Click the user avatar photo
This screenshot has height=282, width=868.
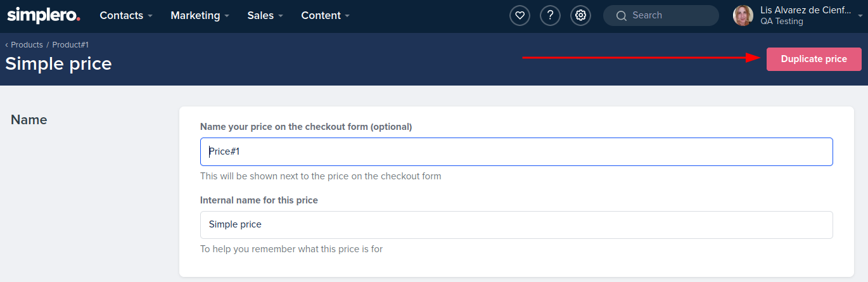click(x=743, y=16)
